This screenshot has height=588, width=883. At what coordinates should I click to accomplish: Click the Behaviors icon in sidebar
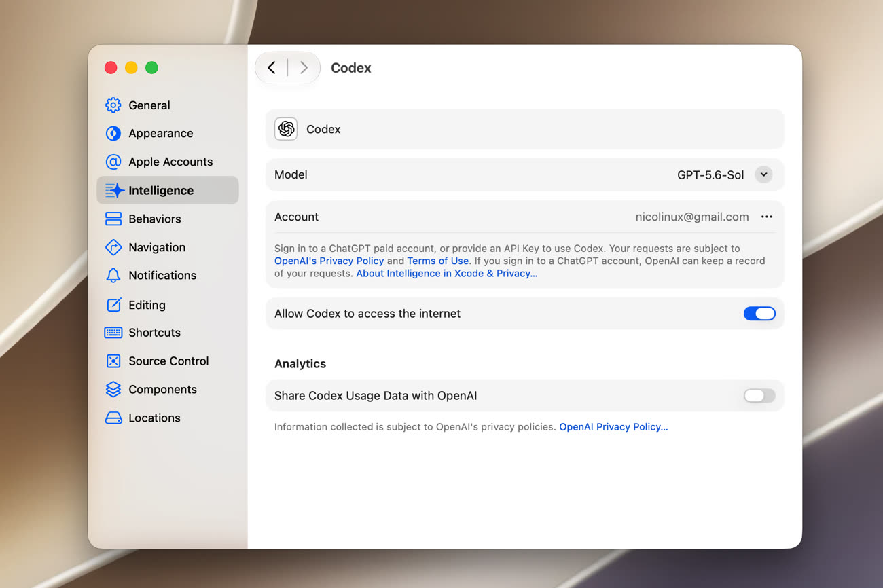coord(113,219)
